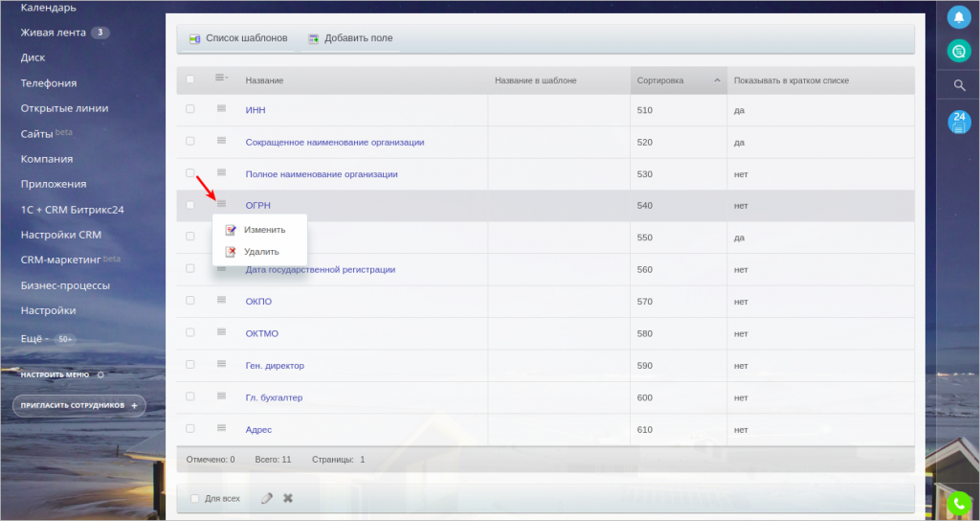Open Диск in the sidebar
The height and width of the screenshot is (521, 980).
click(x=33, y=57)
